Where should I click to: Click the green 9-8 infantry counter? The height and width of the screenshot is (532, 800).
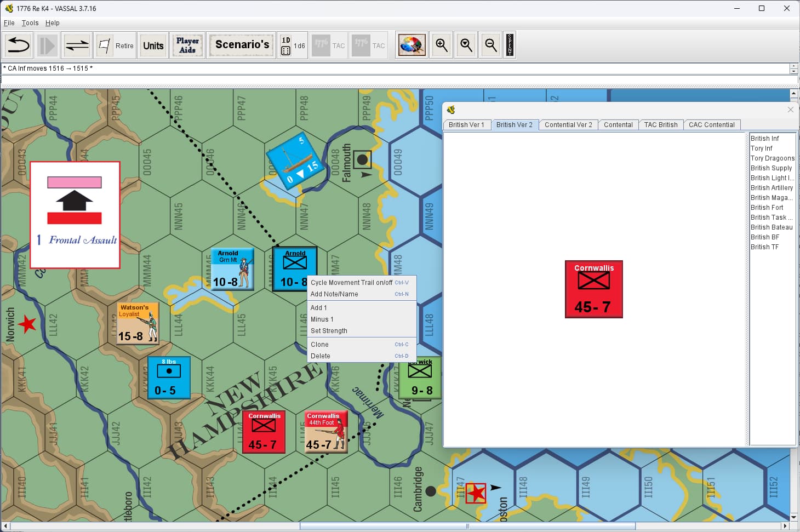tap(420, 378)
